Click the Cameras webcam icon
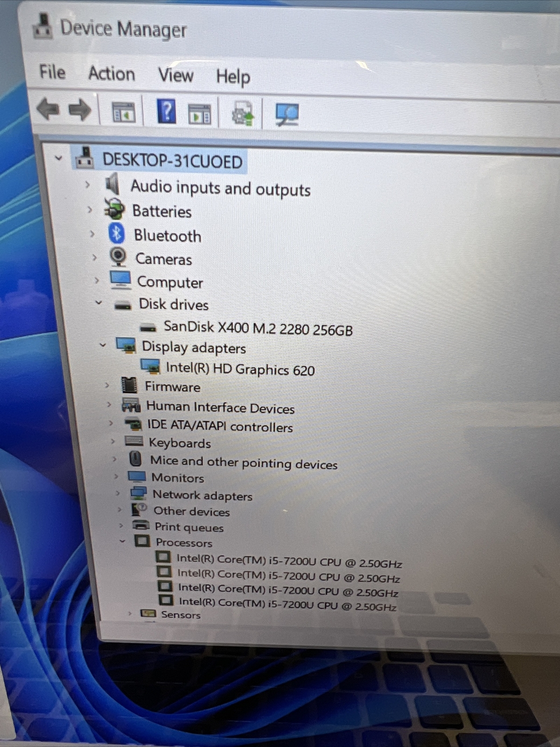The width and height of the screenshot is (560, 747). tap(118, 256)
